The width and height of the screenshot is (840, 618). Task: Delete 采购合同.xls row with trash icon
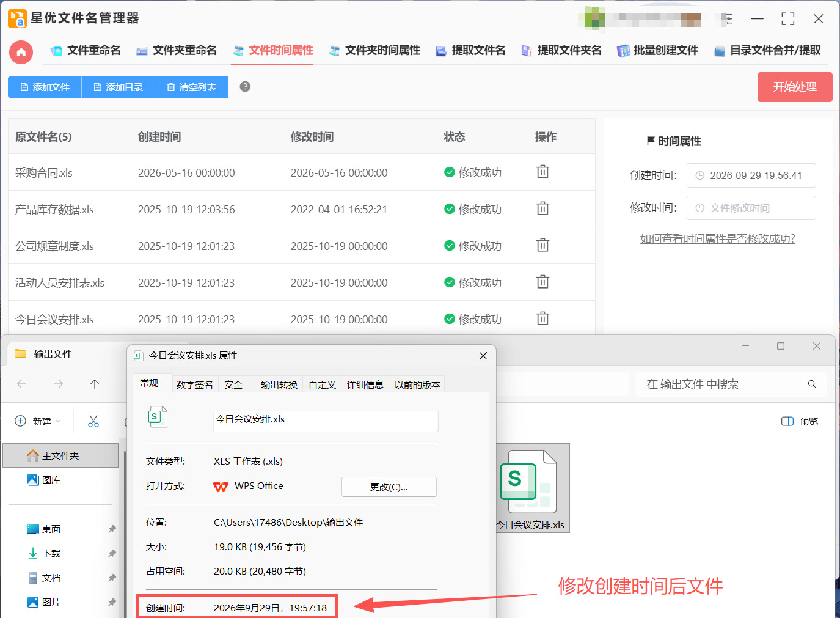542,172
